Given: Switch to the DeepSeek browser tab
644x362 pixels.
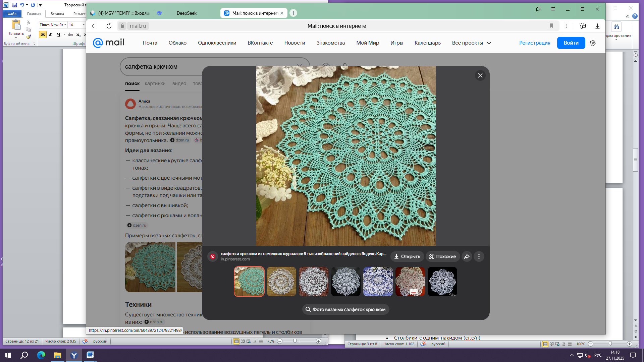Looking at the screenshot, I should (186, 13).
